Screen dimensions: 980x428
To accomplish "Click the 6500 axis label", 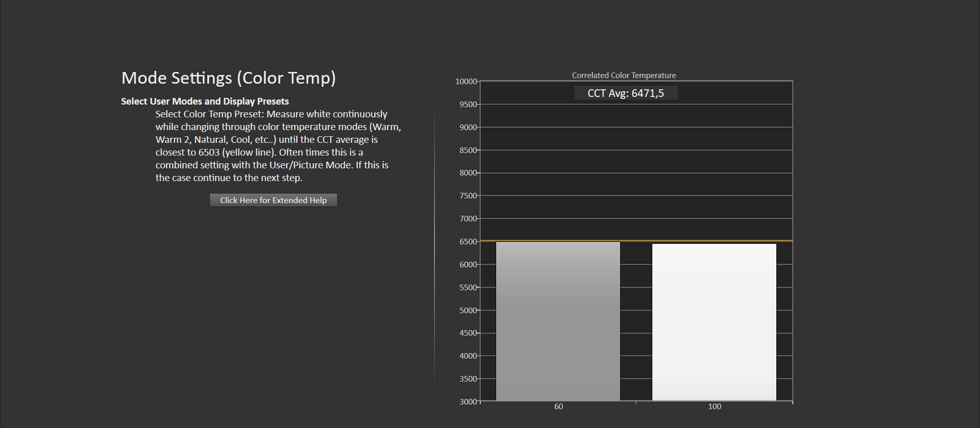I will 468,241.
